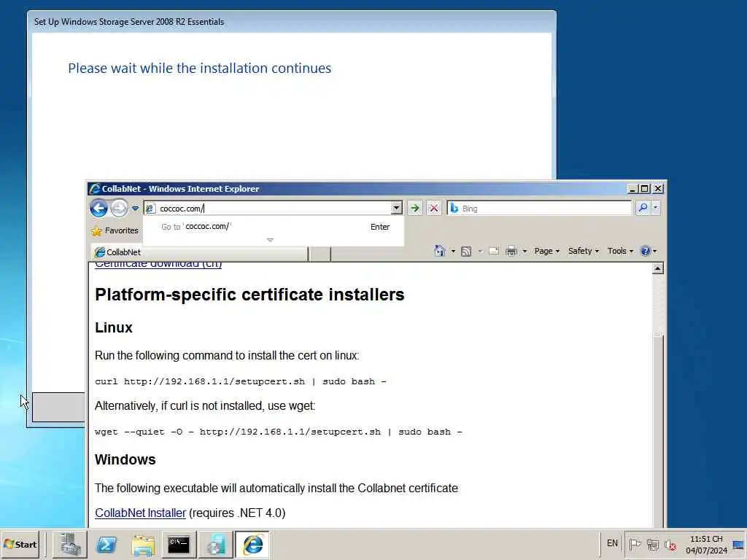
Task: Select the Go to 'coccoc.com/' suggestion
Action: pyautogui.click(x=274, y=227)
